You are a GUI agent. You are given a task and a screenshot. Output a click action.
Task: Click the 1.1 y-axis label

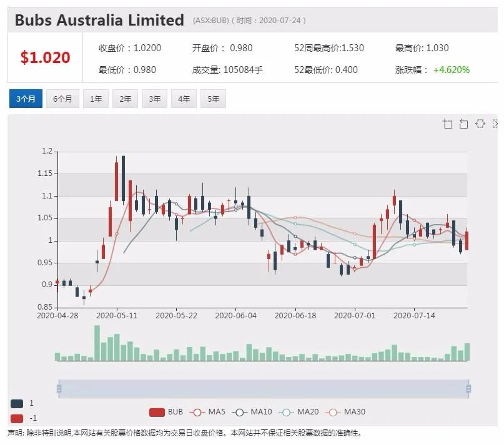point(47,196)
